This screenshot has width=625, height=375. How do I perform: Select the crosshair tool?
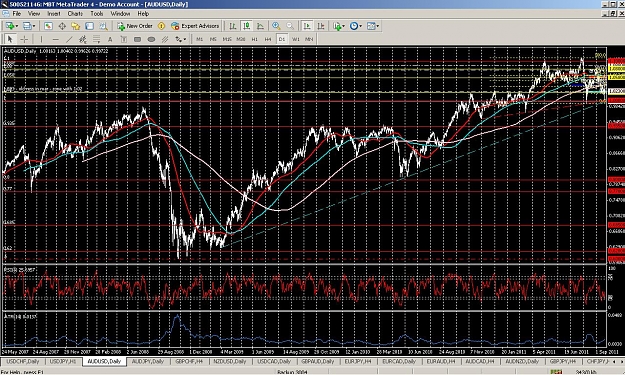point(24,39)
